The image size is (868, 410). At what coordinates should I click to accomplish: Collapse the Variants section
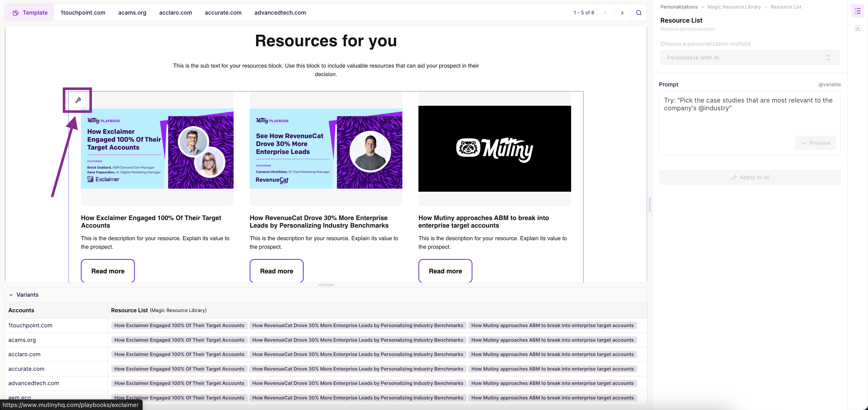point(11,295)
